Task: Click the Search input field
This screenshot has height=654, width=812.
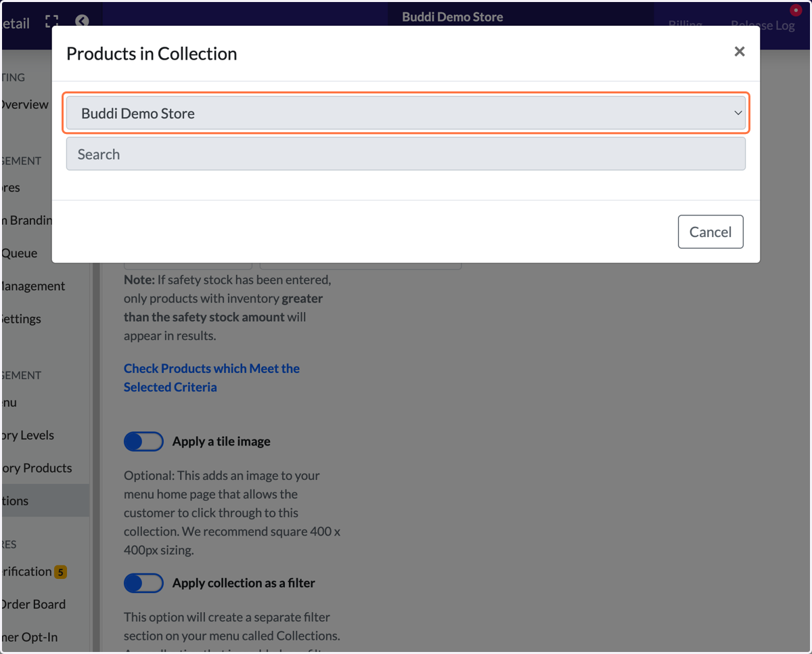Action: [x=406, y=154]
